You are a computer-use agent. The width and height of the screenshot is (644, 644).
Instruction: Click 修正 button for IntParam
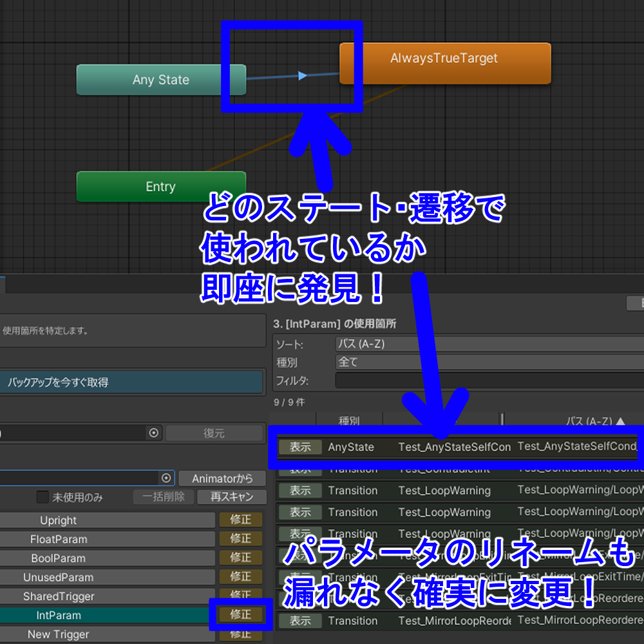241,614
